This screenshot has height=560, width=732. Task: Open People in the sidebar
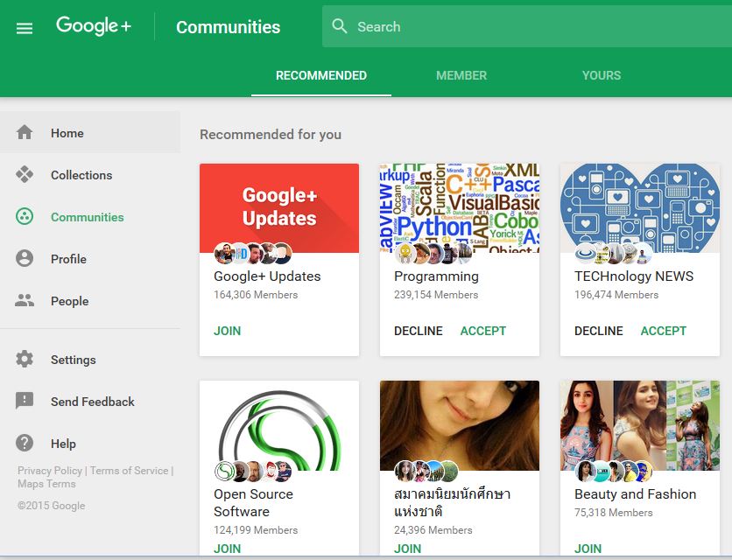(90, 300)
